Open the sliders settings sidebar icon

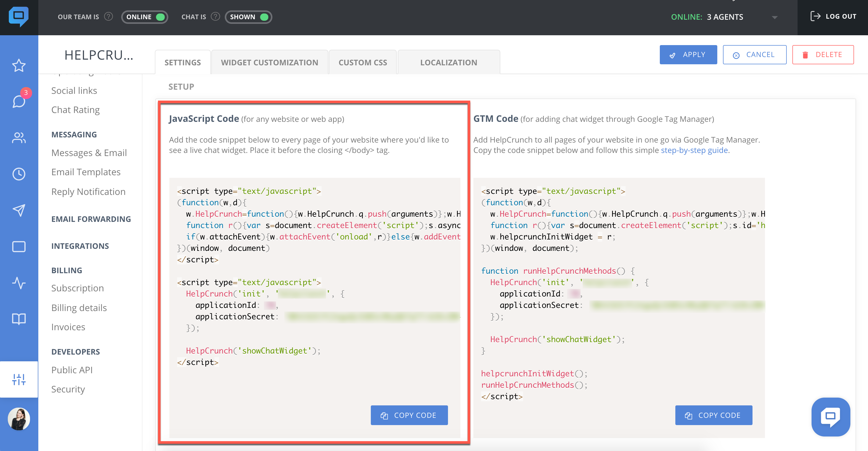tap(19, 379)
